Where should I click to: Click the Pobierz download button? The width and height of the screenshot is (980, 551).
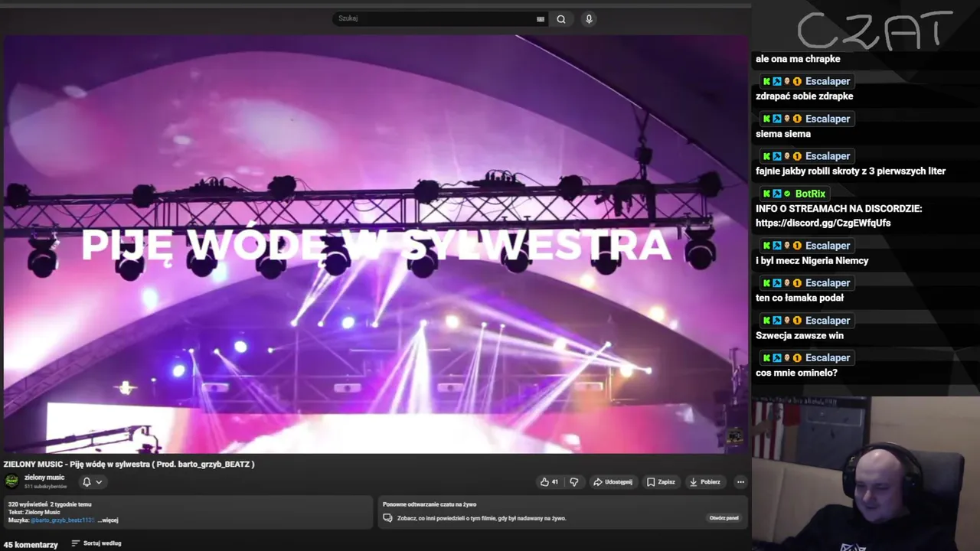coord(705,482)
